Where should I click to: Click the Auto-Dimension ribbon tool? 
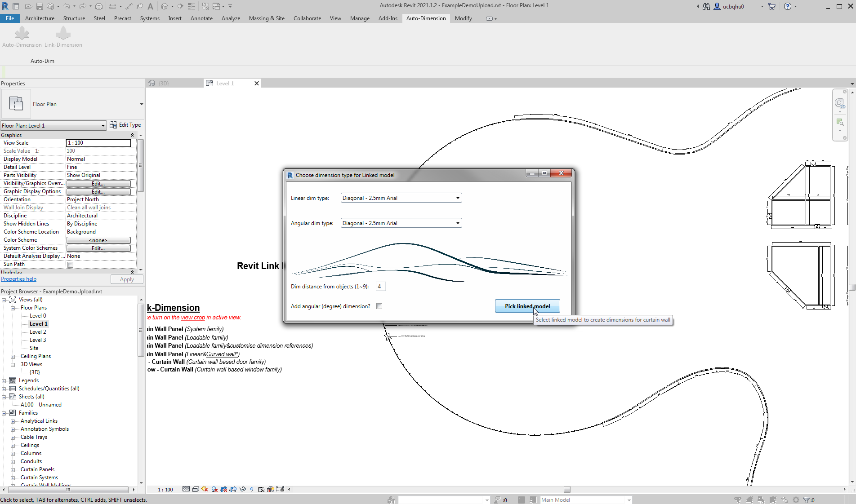click(22, 37)
